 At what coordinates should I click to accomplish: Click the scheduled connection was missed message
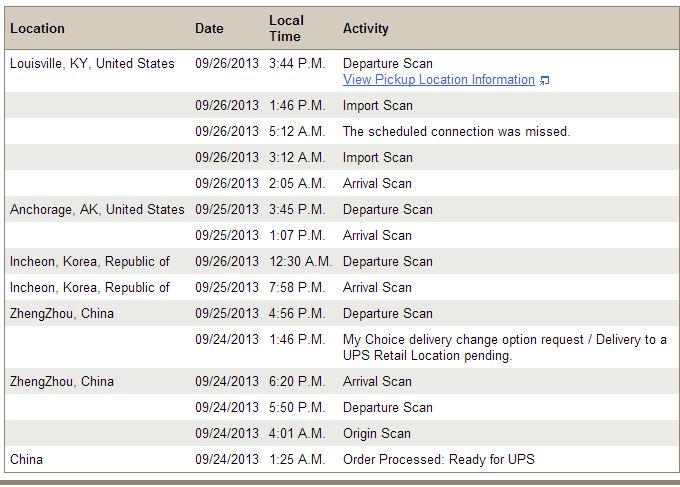(x=456, y=132)
